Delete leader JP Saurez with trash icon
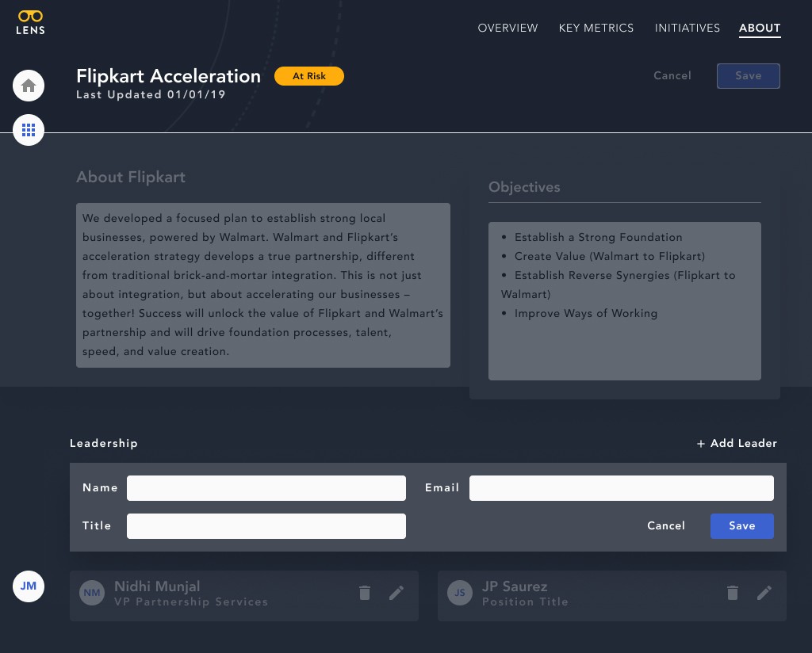 732,593
